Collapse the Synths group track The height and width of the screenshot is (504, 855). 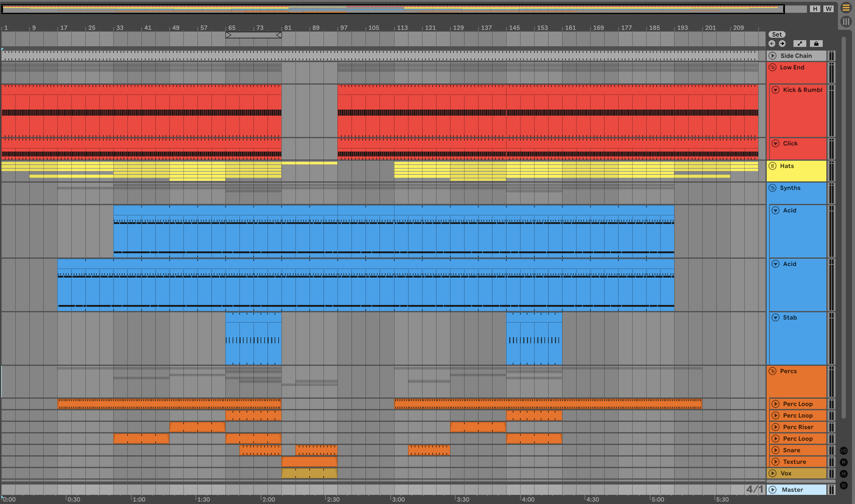(x=772, y=188)
